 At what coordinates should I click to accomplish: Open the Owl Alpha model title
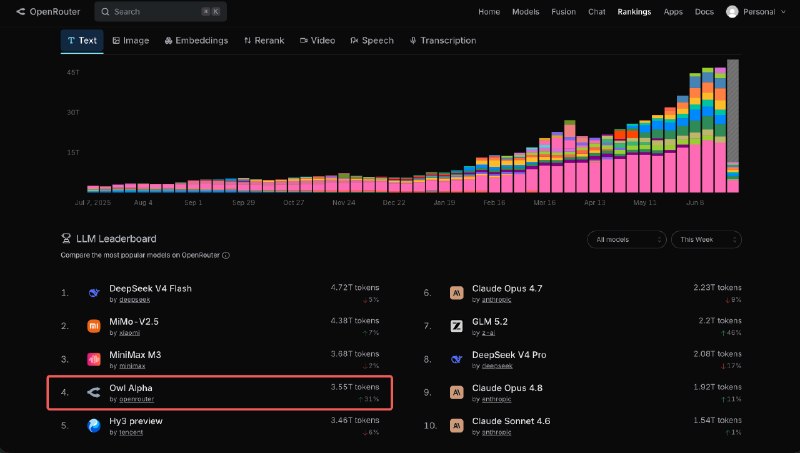pyautogui.click(x=131, y=388)
